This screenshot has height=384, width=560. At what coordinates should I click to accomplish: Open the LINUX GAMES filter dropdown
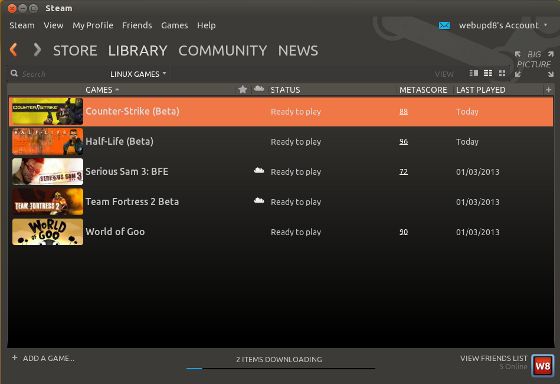(138, 74)
